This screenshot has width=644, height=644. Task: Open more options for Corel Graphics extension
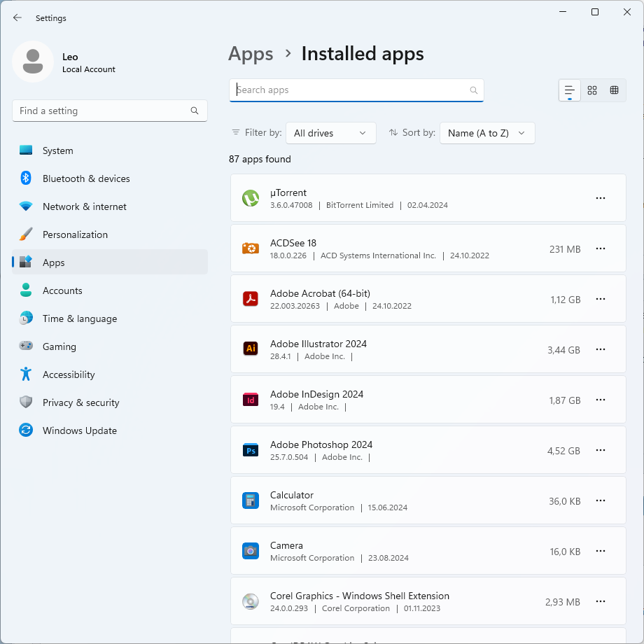tap(600, 601)
